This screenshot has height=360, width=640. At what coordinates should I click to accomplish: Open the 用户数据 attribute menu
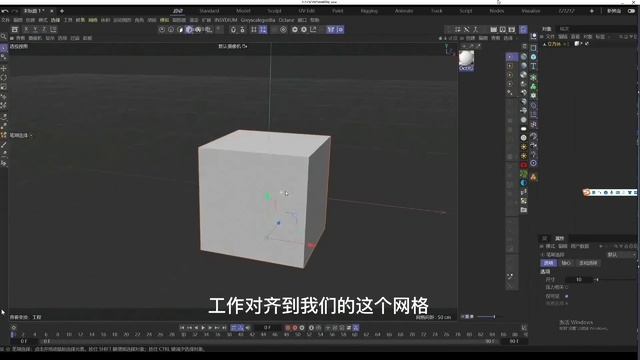point(580,246)
